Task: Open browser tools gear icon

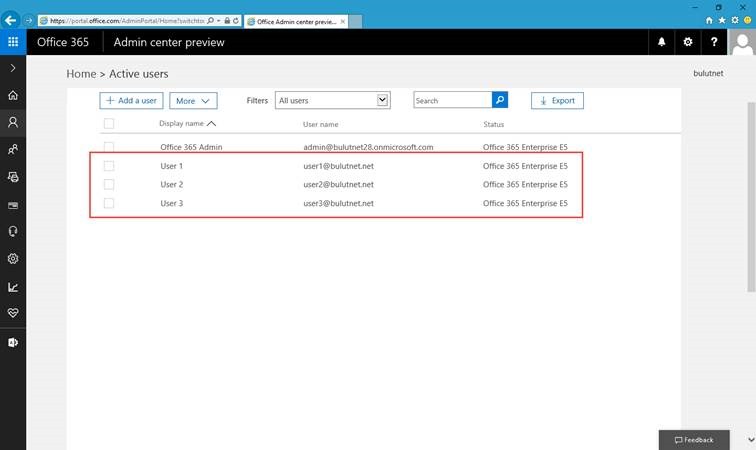Action: pyautogui.click(x=735, y=20)
